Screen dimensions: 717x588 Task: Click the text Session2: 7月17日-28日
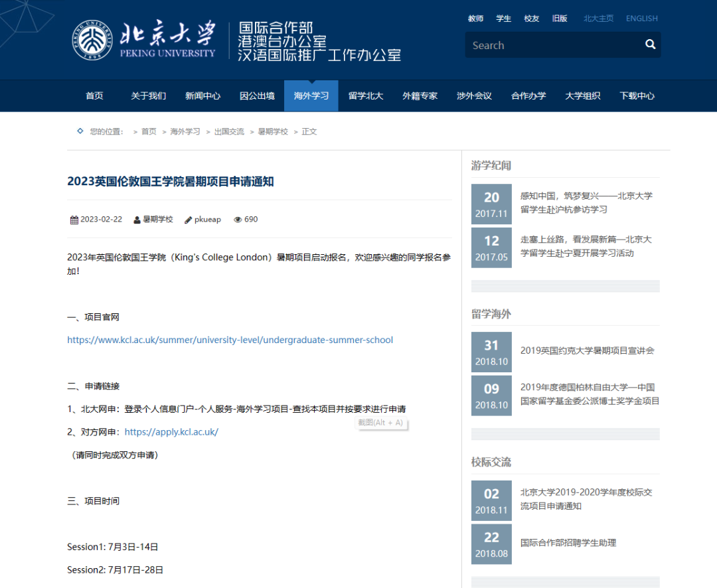click(x=116, y=569)
